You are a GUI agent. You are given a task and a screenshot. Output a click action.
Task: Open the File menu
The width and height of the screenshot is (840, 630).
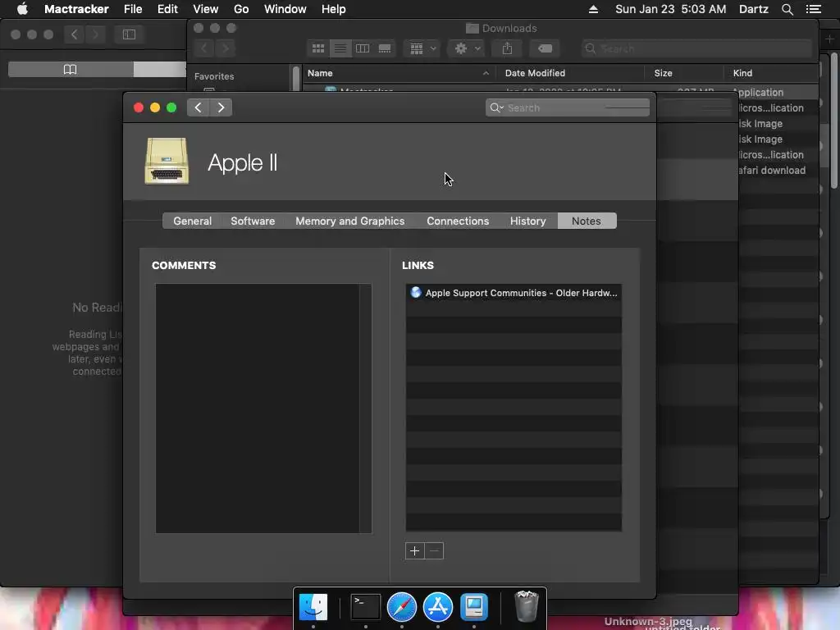133,9
